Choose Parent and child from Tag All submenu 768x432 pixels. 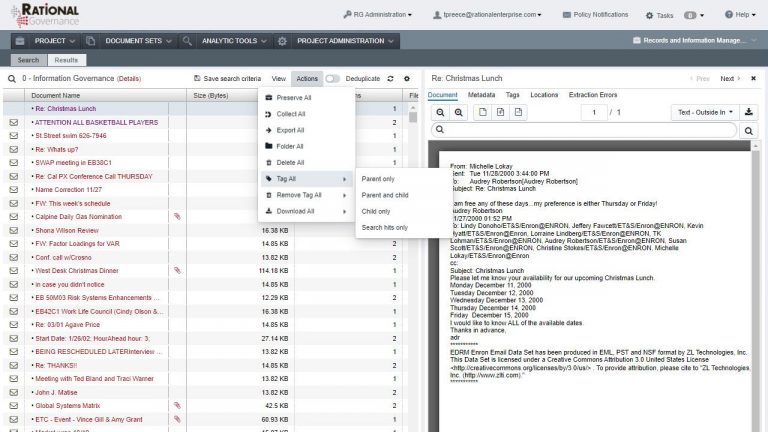[x=385, y=195]
